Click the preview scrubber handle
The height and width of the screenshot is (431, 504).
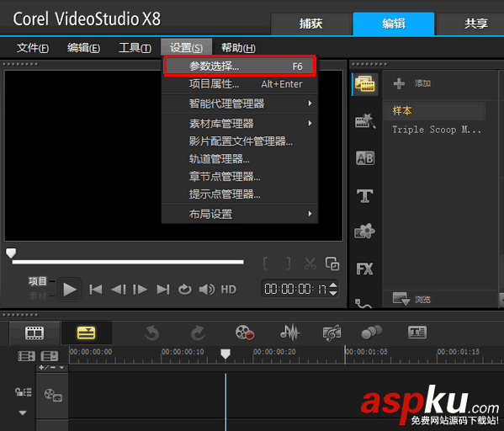[11, 253]
